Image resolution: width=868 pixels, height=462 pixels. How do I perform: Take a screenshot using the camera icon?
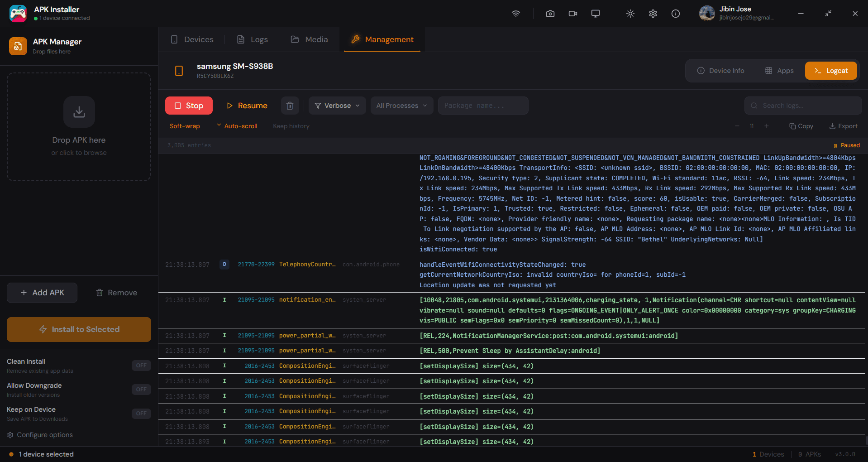tap(550, 14)
